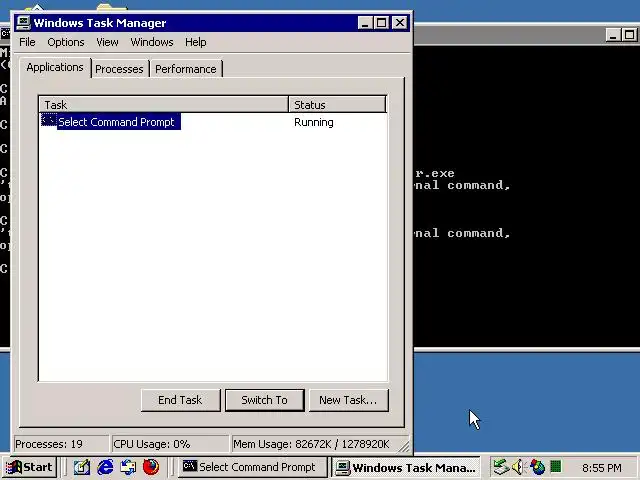Click the Switch To button
This screenshot has width=640, height=480.
tap(264, 400)
